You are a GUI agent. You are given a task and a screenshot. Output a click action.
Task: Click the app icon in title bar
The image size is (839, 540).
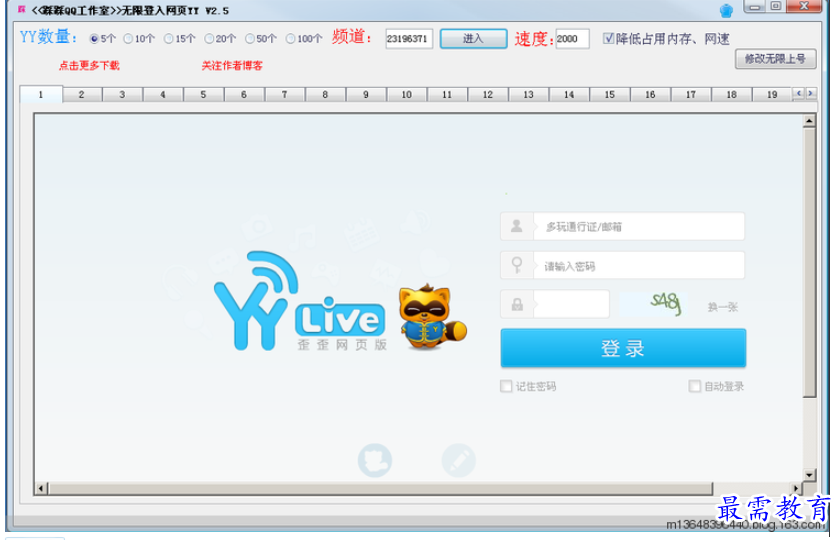point(22,10)
